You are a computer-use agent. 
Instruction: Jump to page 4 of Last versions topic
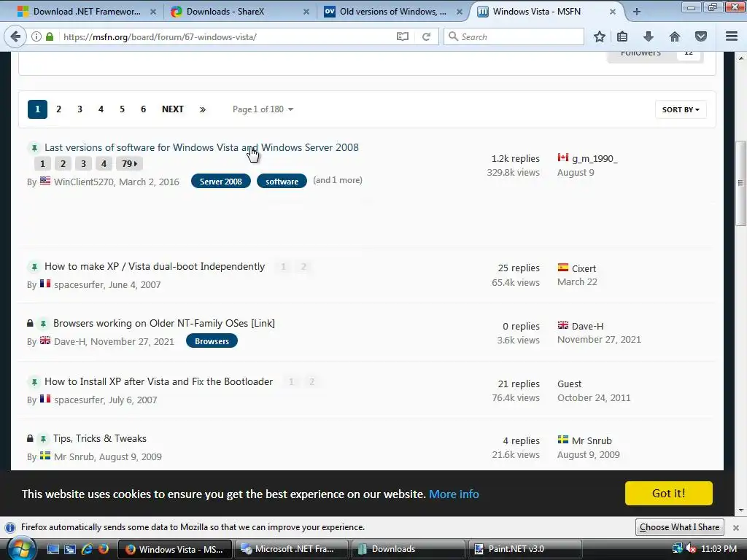coord(104,164)
